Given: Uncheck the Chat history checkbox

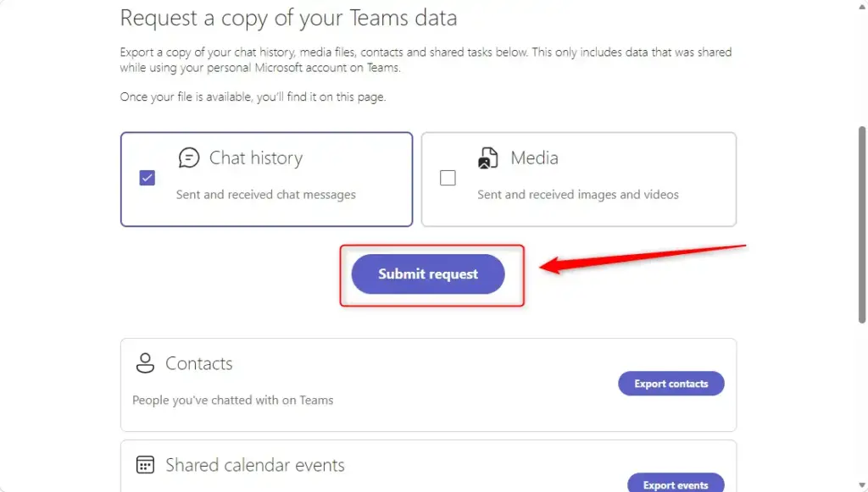Looking at the screenshot, I should (147, 178).
